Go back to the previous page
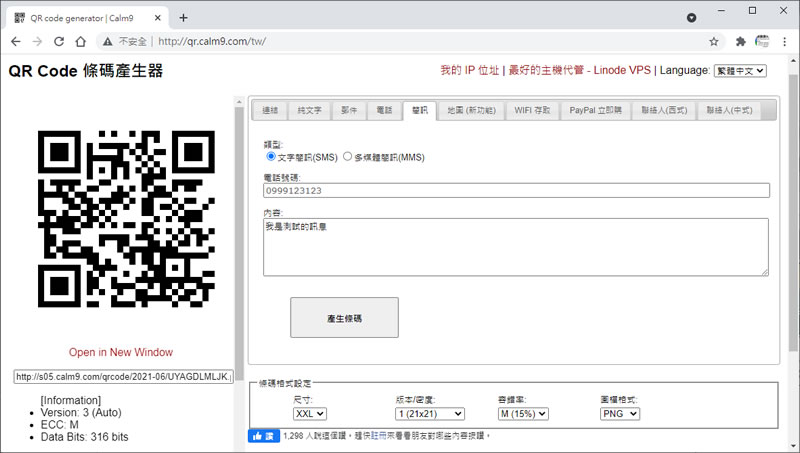800x453 pixels. pyautogui.click(x=16, y=42)
